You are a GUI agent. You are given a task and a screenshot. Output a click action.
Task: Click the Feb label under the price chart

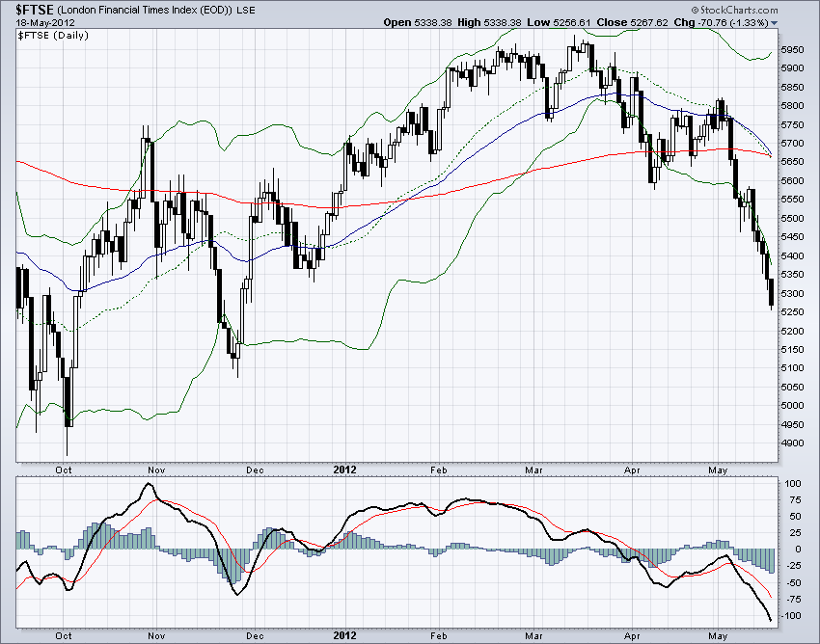point(439,470)
